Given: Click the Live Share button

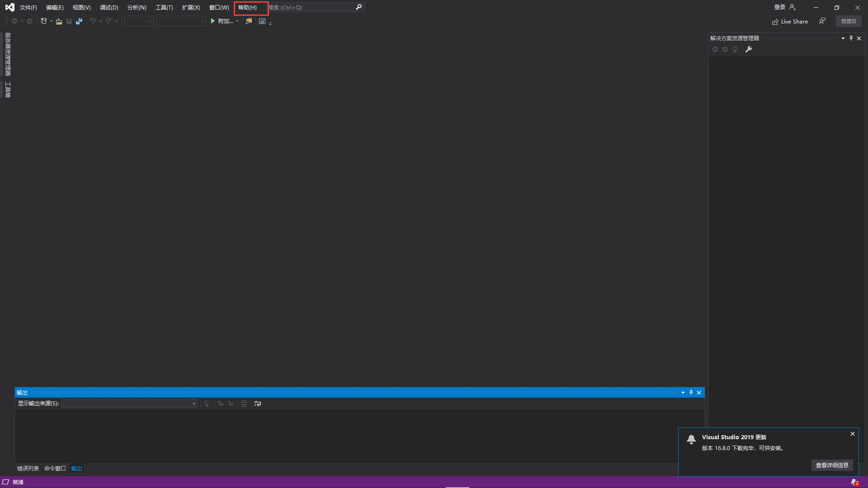Looking at the screenshot, I should click(789, 21).
